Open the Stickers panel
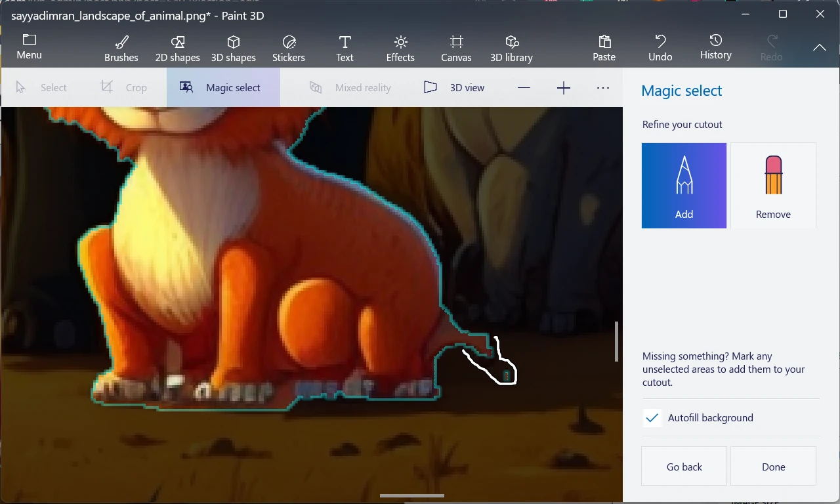Screen dimensions: 840x504 289,47
